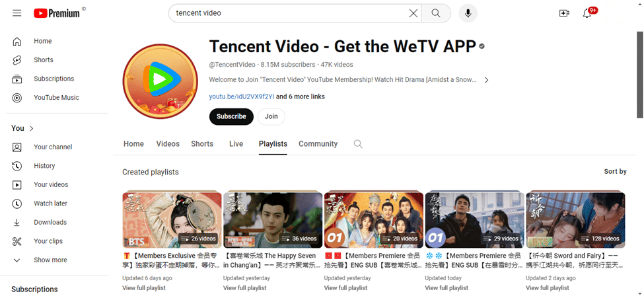Open The Happy Seven in Chang'an title
The width and height of the screenshot is (644, 298).
[x=271, y=260]
